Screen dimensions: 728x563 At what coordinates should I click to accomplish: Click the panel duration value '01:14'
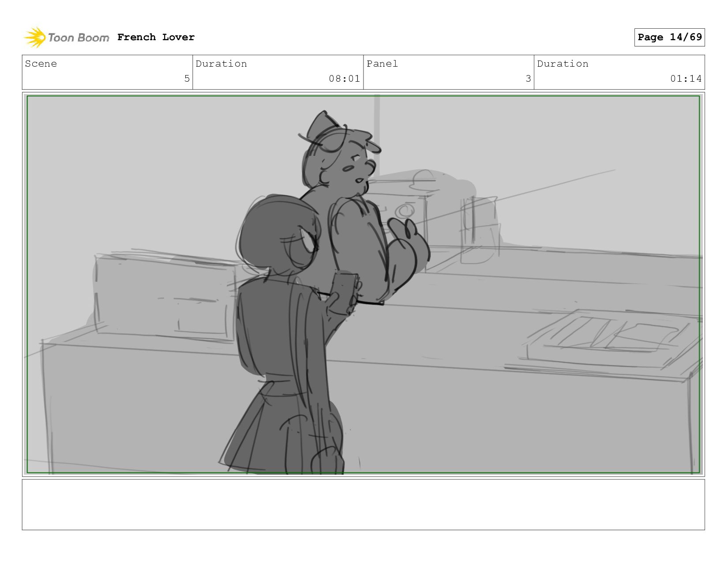[x=686, y=79]
